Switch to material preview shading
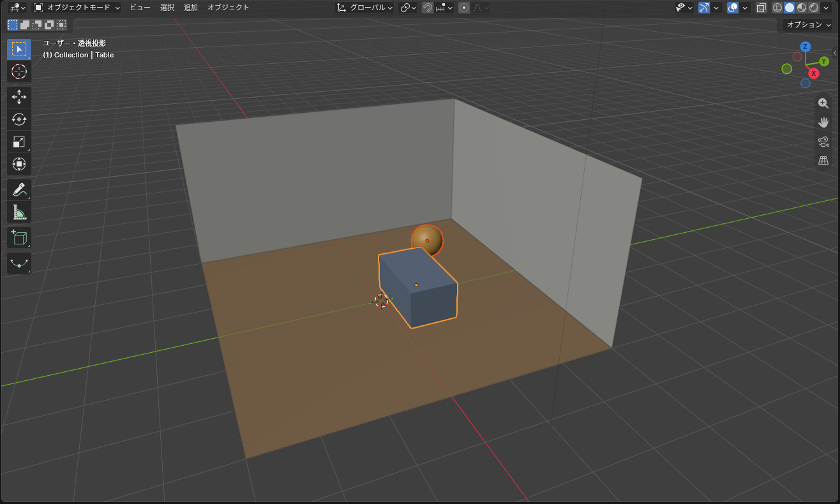Image resolution: width=840 pixels, height=504 pixels. (x=802, y=8)
